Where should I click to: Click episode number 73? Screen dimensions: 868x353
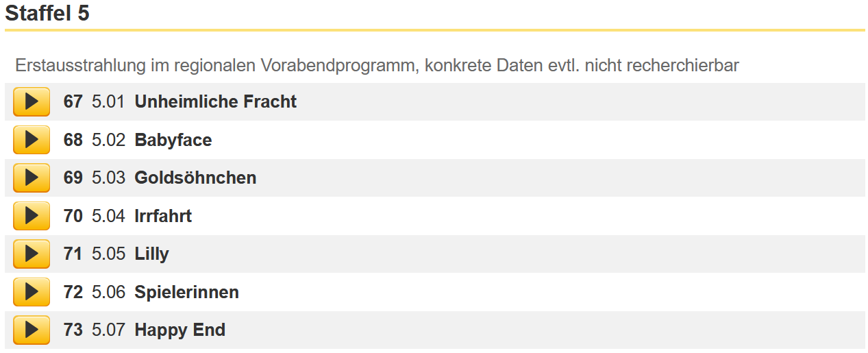point(73,330)
